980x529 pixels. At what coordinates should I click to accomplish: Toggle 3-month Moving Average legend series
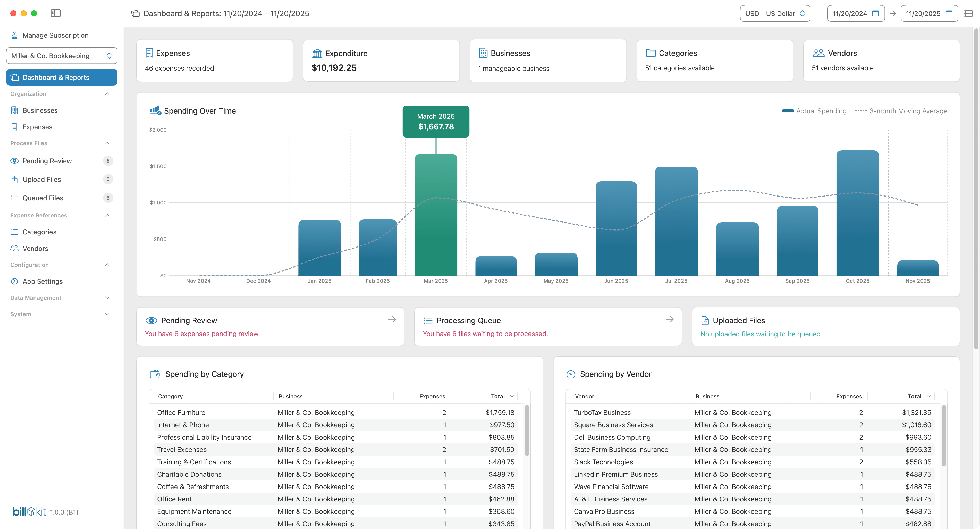click(x=901, y=111)
